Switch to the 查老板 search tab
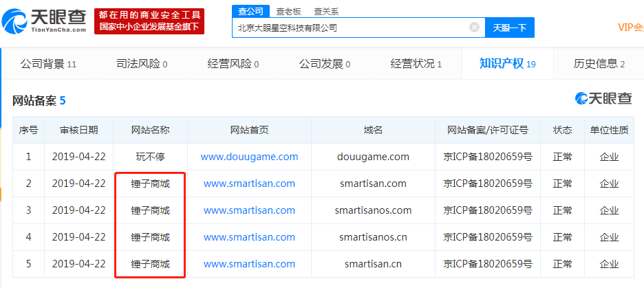The height and width of the screenshot is (288, 644). coord(289,12)
